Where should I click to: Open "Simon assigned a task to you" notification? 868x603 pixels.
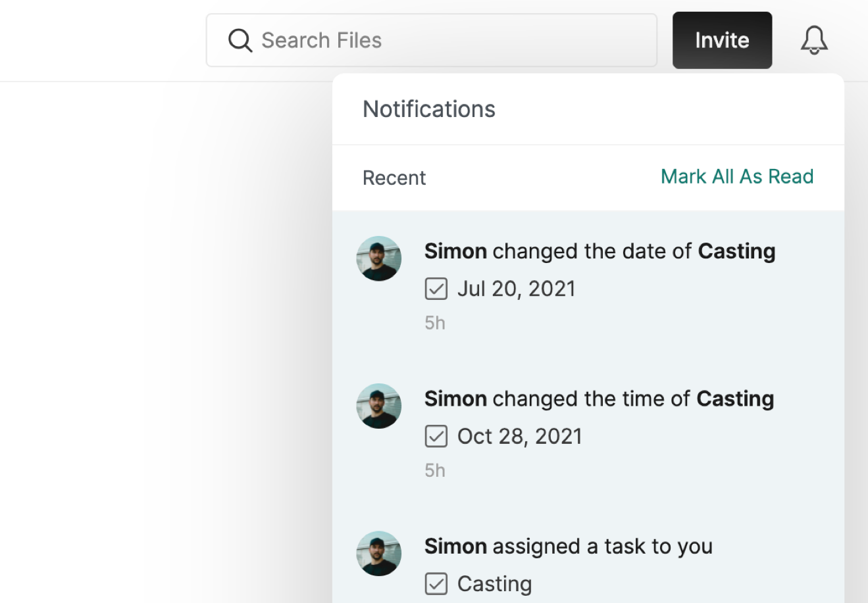(x=568, y=546)
